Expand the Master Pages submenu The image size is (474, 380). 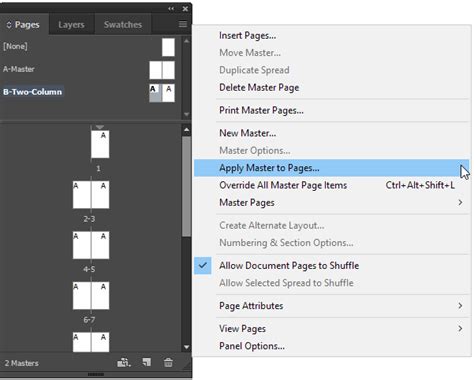point(332,202)
